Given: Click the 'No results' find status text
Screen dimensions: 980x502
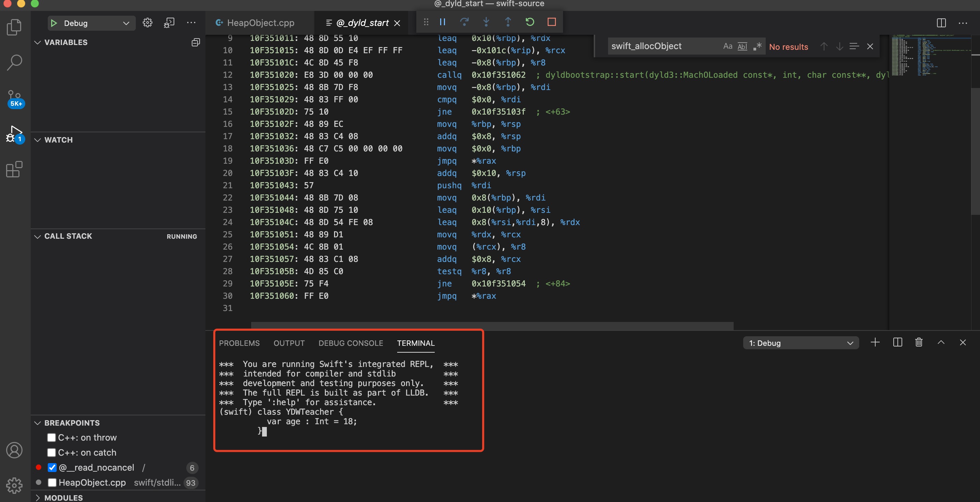Looking at the screenshot, I should tap(788, 47).
